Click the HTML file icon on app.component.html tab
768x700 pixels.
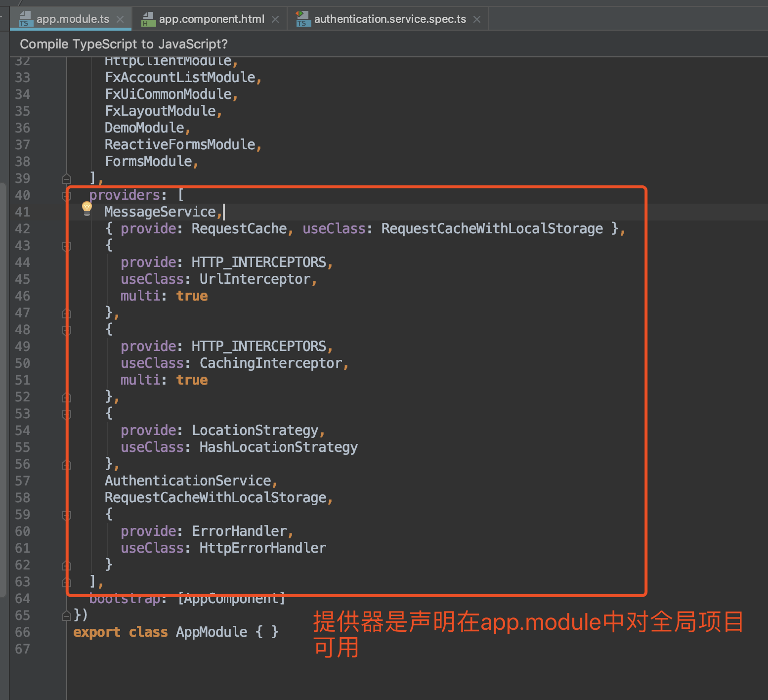(148, 19)
